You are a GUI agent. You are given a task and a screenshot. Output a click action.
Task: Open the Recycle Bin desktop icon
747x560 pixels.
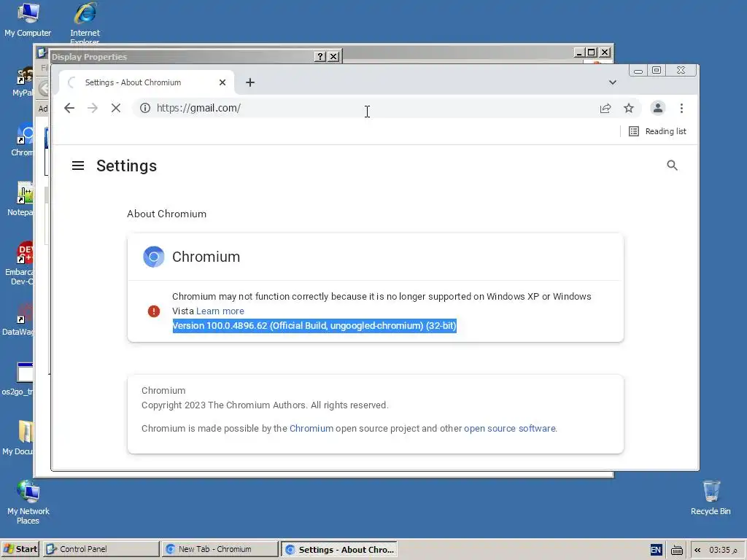tap(711, 498)
